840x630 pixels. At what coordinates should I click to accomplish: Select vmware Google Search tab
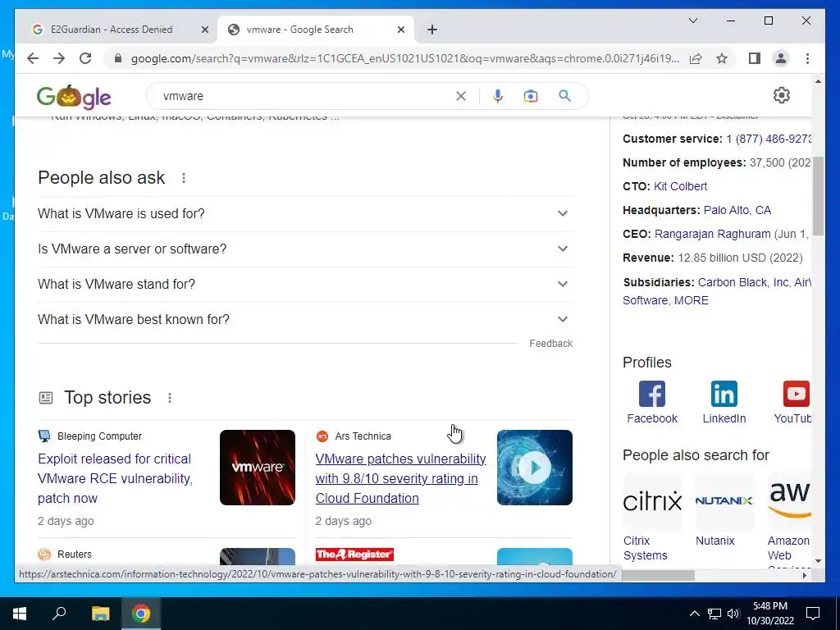[x=300, y=30]
